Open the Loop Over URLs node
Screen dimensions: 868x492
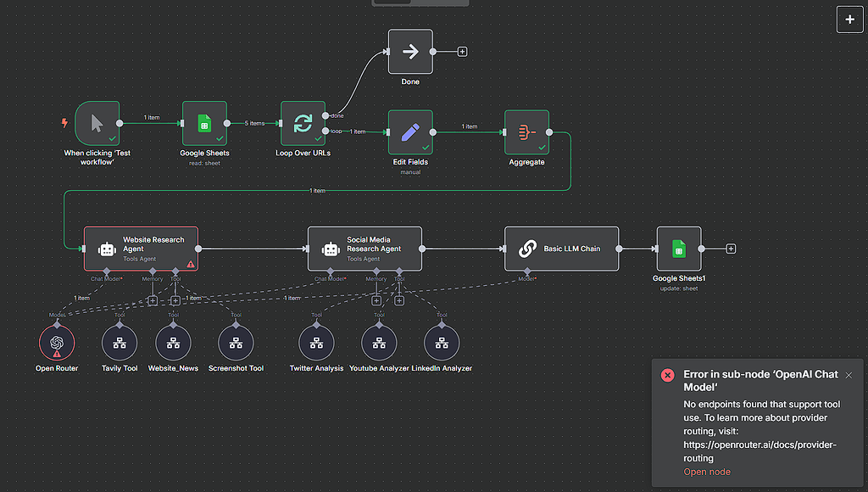301,126
